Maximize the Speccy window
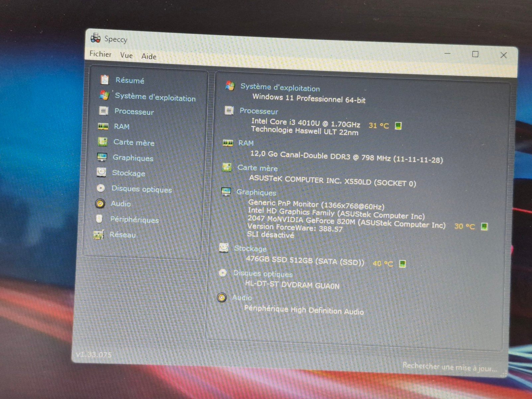The height and width of the screenshot is (399, 532). tap(475, 54)
